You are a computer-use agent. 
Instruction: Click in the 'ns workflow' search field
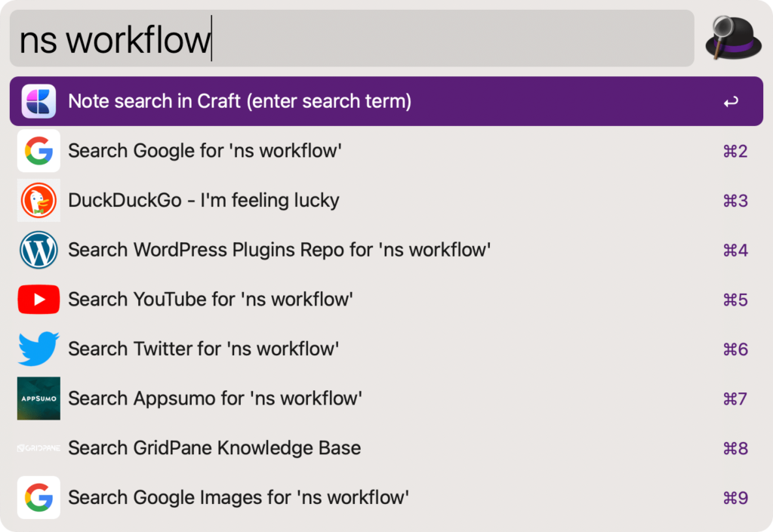coord(352,38)
